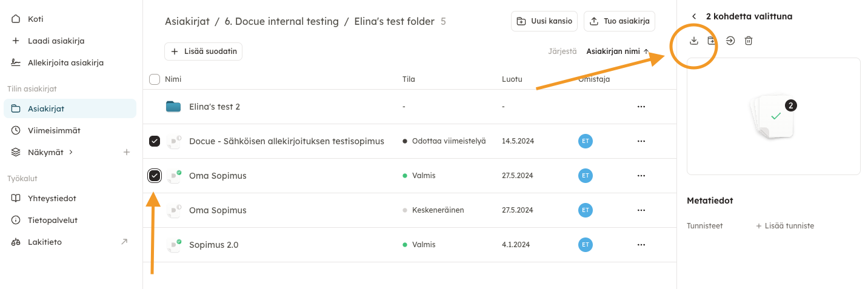Open the Elina's test 2 folder
868x289 pixels.
214,107
